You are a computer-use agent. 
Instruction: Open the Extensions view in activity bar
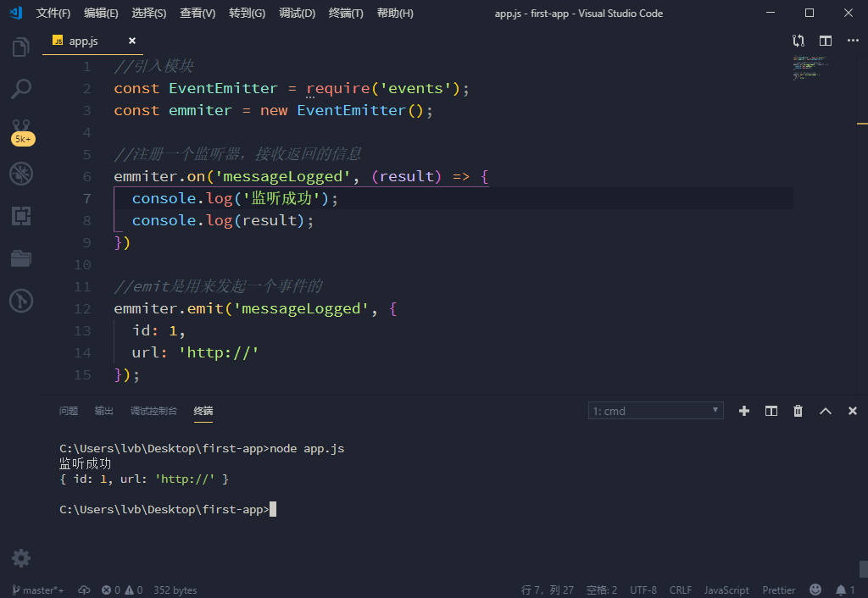tap(21, 216)
